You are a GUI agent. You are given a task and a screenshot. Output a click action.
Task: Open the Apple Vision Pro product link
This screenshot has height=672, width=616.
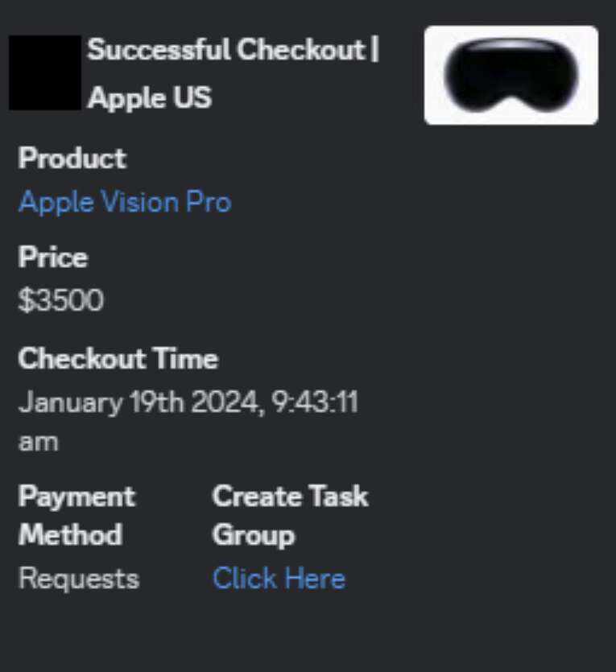point(125,202)
